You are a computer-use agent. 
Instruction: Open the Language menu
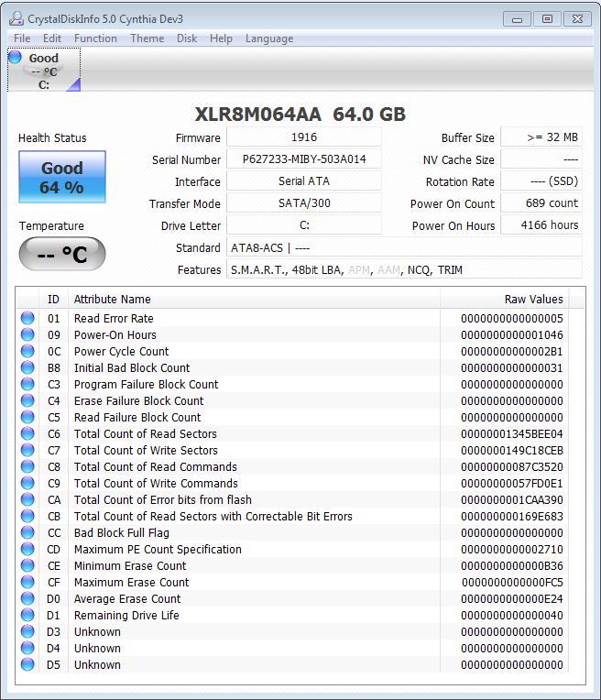pyautogui.click(x=269, y=38)
